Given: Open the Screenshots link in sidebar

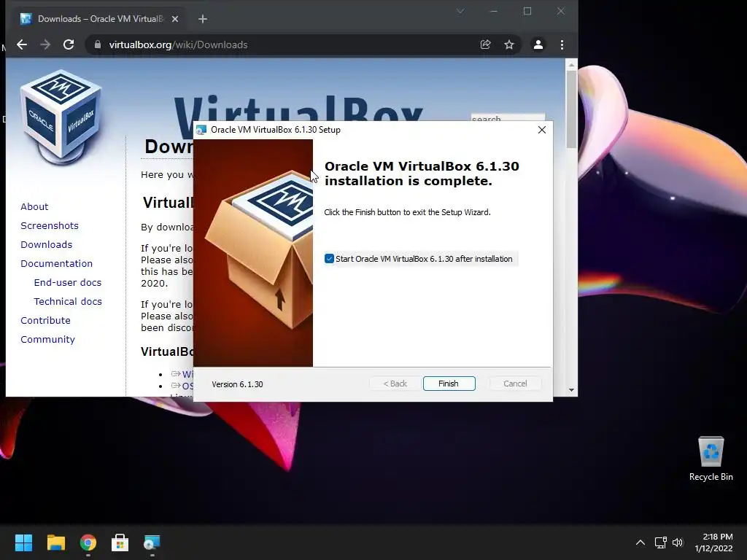Looking at the screenshot, I should pos(50,226).
